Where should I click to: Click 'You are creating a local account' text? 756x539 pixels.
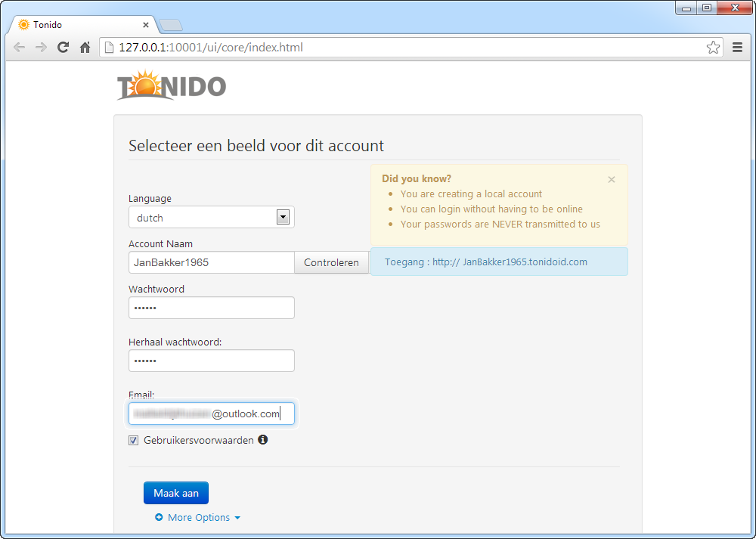471,194
